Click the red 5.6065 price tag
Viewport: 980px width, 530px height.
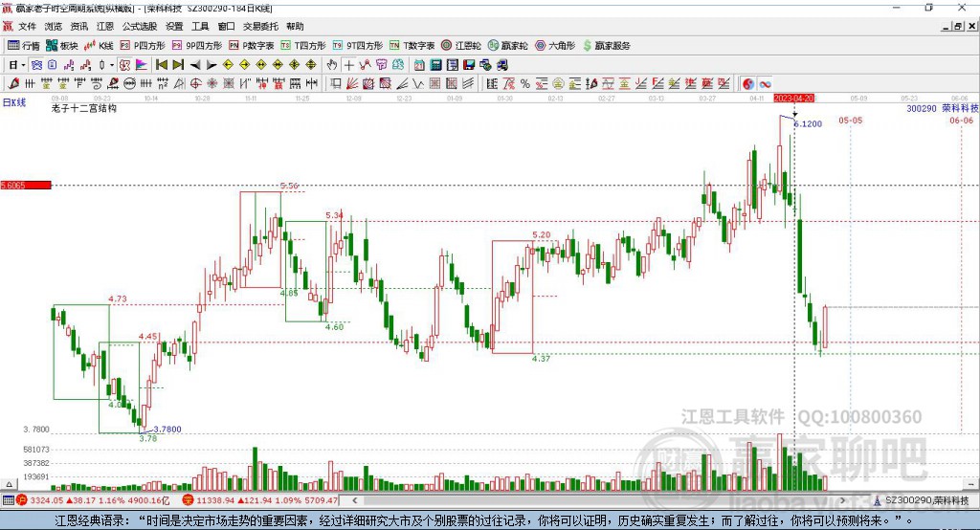click(26, 185)
